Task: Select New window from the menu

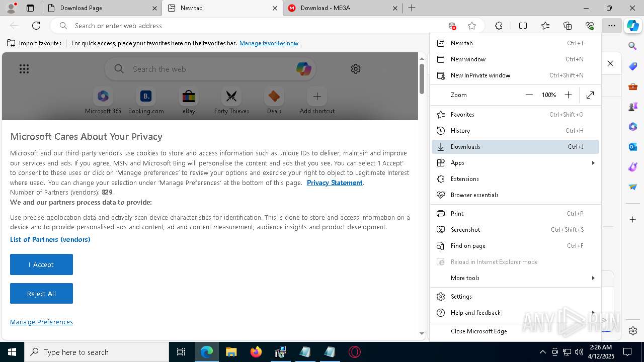Action: (515, 59)
